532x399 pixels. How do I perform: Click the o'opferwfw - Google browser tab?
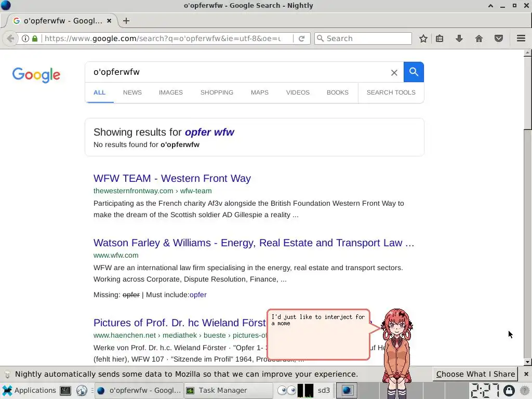pos(62,21)
